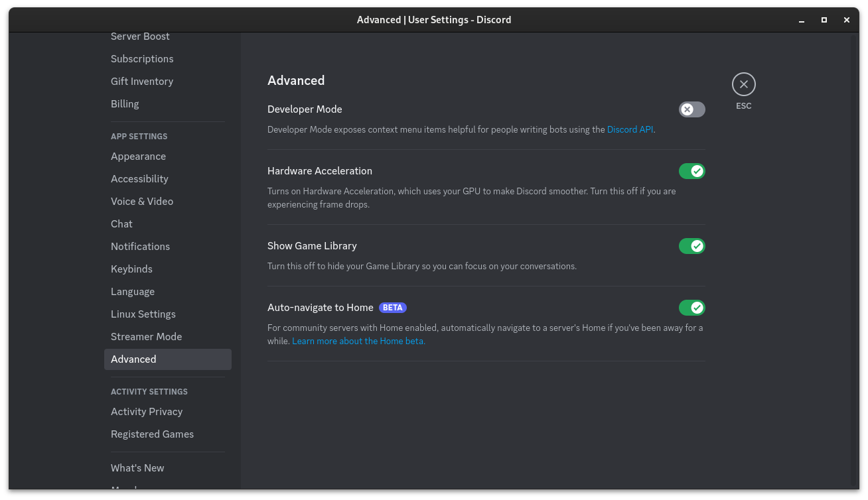Open Streamer Mode settings
Viewport: 868px width, 500px height.
(146, 336)
